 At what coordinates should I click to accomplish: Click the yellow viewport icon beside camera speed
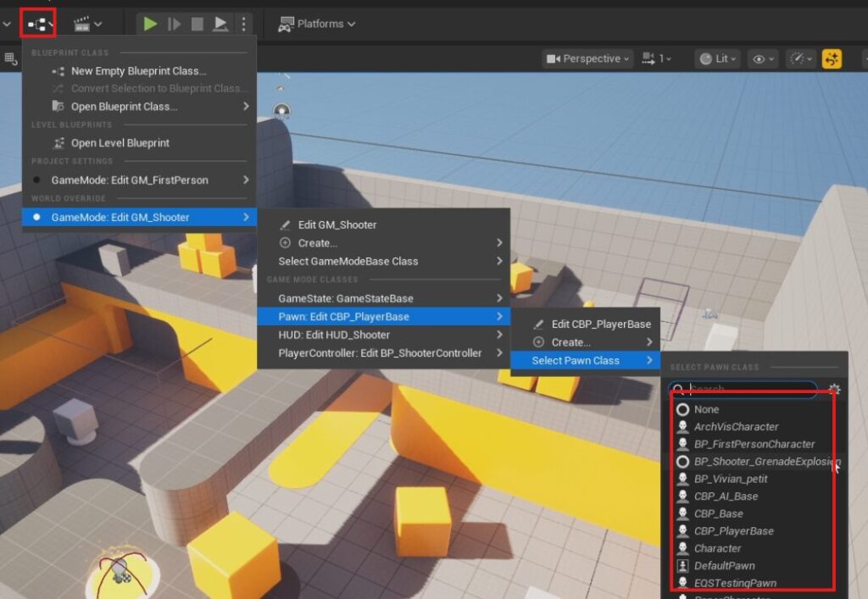(832, 58)
